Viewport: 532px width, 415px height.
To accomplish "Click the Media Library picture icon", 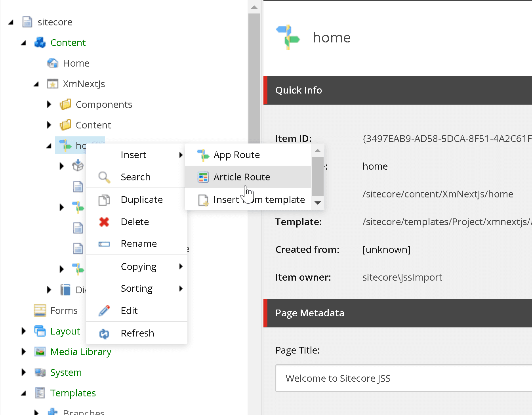I will coord(40,352).
